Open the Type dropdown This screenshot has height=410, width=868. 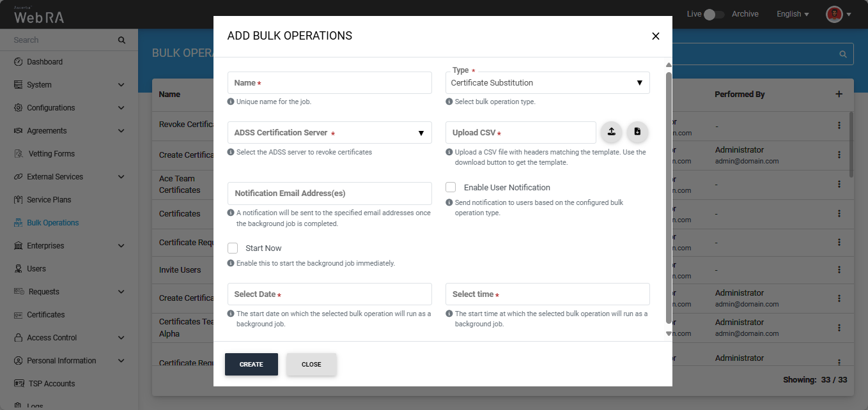click(x=547, y=83)
